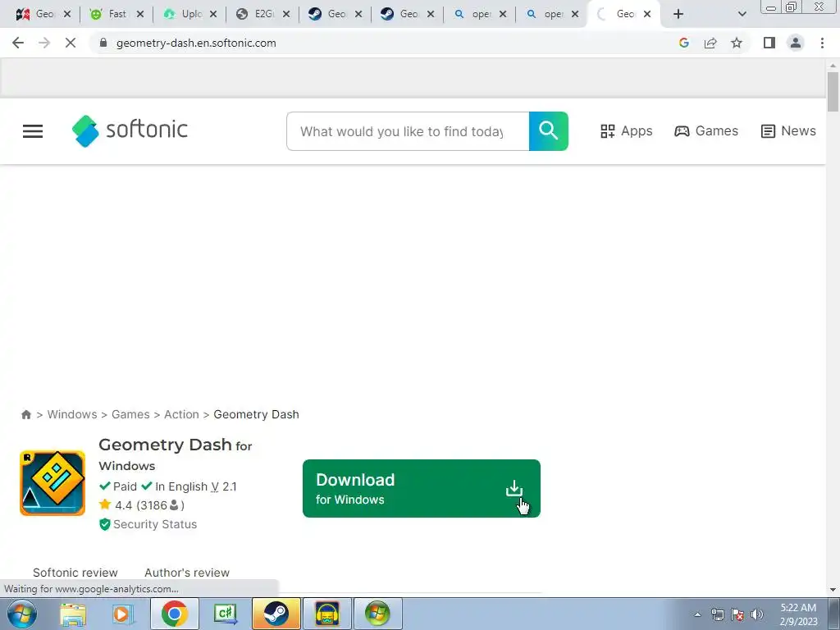Open the Windows breadcrumb link
This screenshot has height=630, width=840.
click(x=72, y=414)
